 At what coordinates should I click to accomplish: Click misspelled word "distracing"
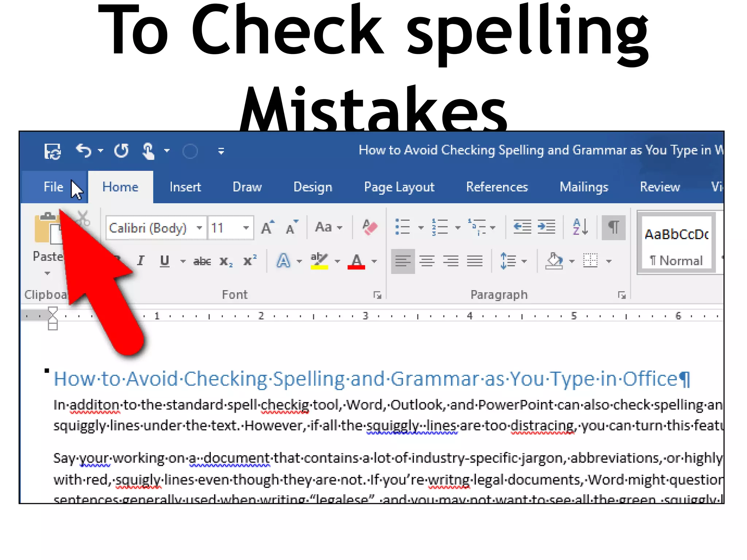[x=542, y=426]
